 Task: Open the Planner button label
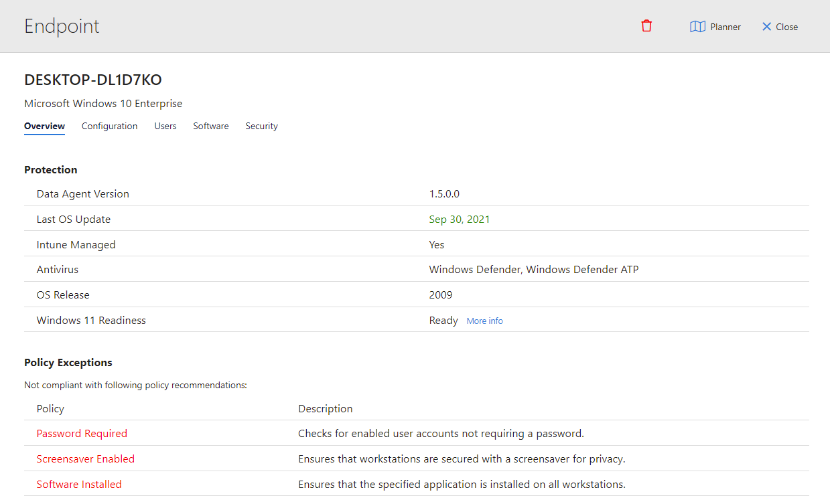coord(725,27)
